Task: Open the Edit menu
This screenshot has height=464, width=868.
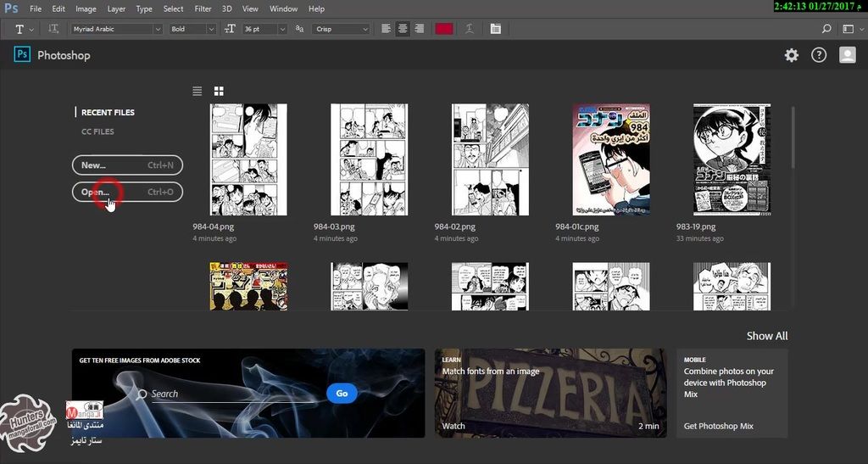Action: tap(58, 8)
